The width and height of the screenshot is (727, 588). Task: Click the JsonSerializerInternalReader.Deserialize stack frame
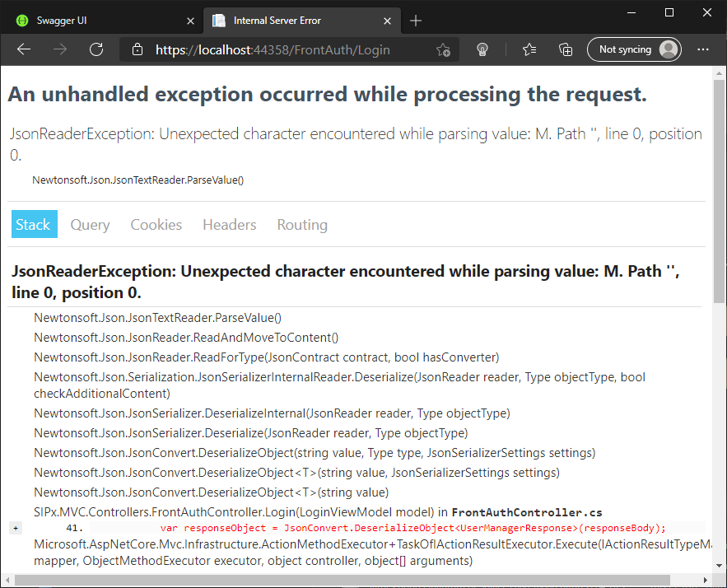tap(339, 385)
